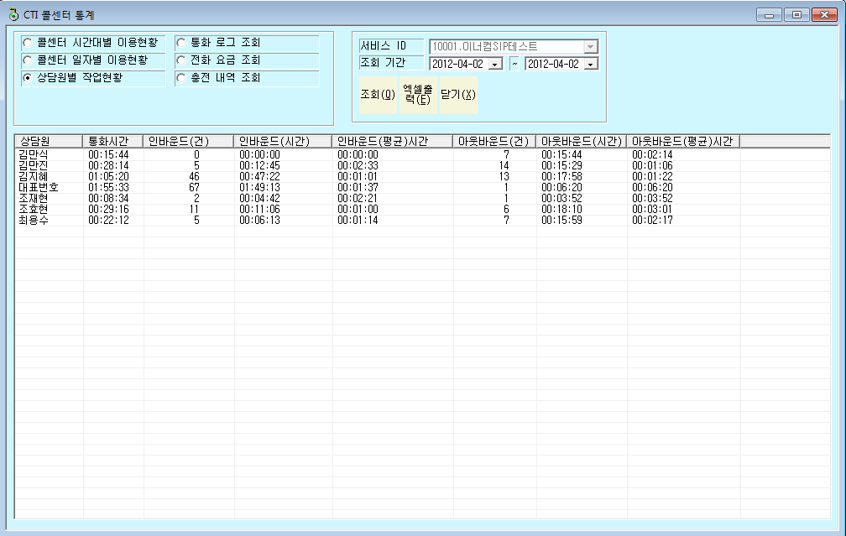Sort by 통화시간 column header
Viewport: 846px width, 536px height.
[x=113, y=141]
